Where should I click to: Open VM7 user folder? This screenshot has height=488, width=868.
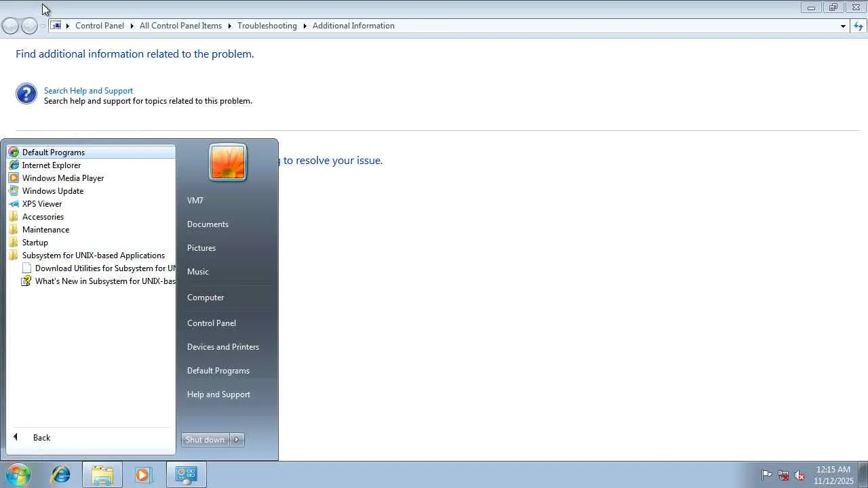tap(195, 201)
